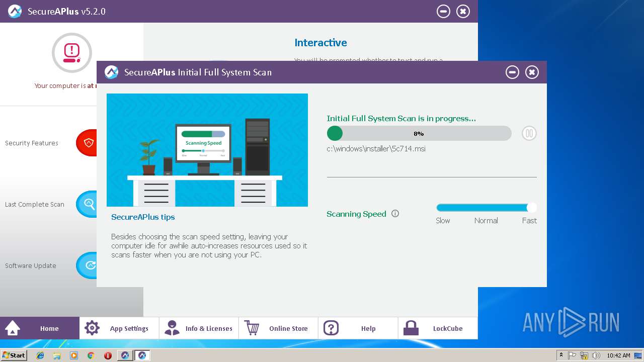This screenshot has width=644, height=362.
Task: Adjust the Scanning Speed slider handle
Action: [531, 208]
